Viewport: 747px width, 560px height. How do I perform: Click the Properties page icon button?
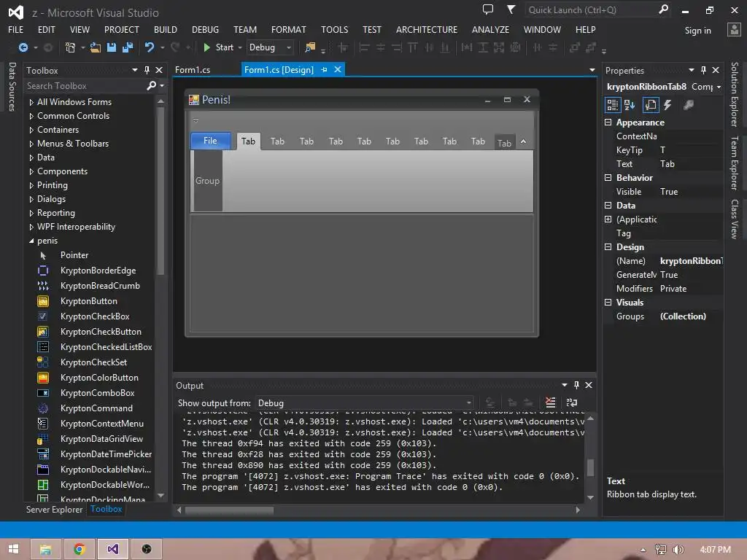[650, 105]
